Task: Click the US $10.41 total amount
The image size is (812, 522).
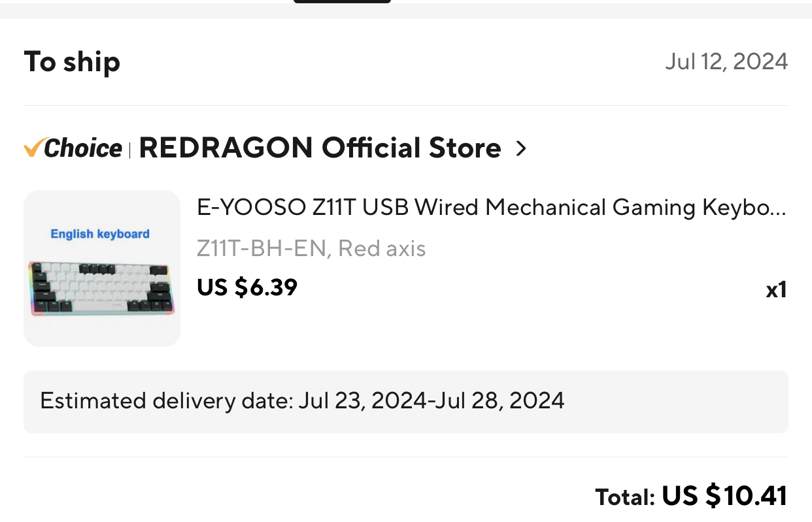Action: (724, 497)
